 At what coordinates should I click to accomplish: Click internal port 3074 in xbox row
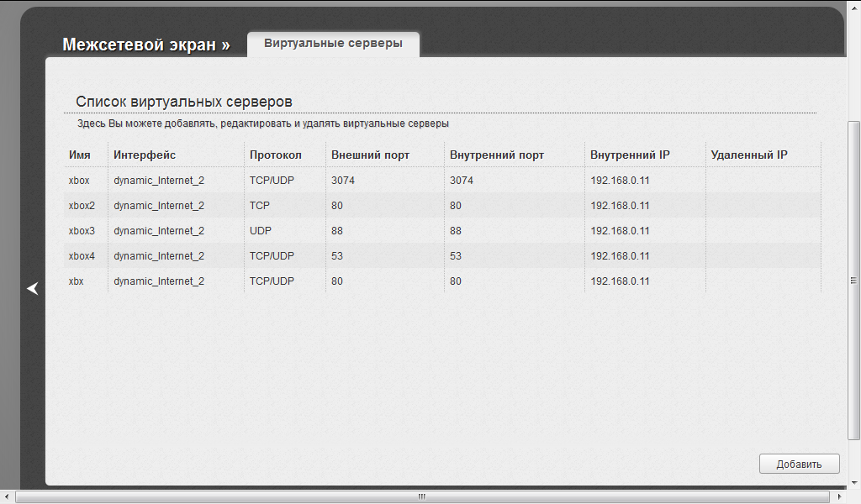(462, 181)
